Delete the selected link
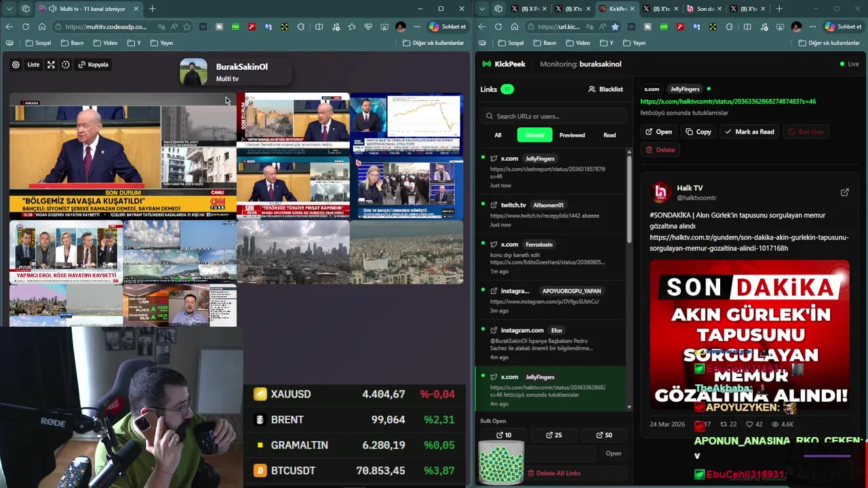 tap(660, 150)
